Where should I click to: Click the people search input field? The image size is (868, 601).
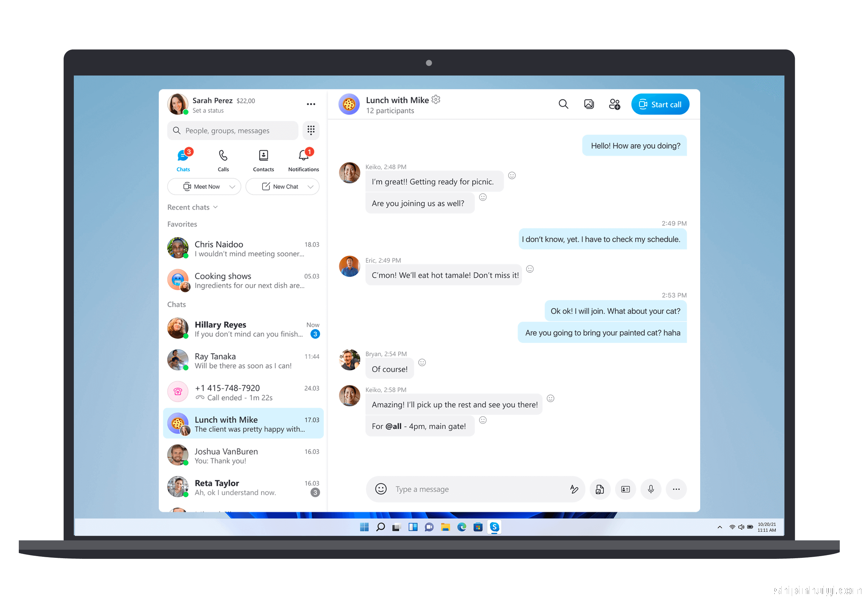click(x=234, y=130)
